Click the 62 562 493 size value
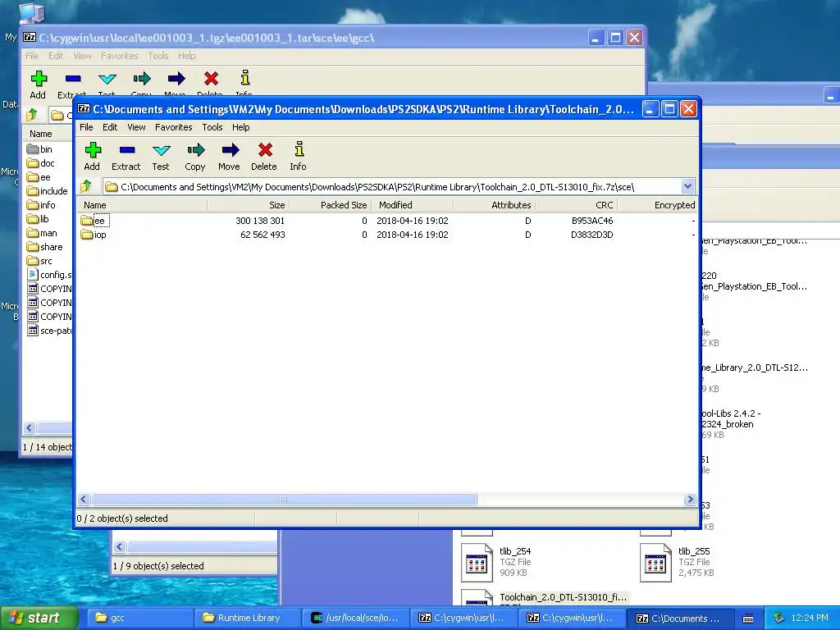 262,235
